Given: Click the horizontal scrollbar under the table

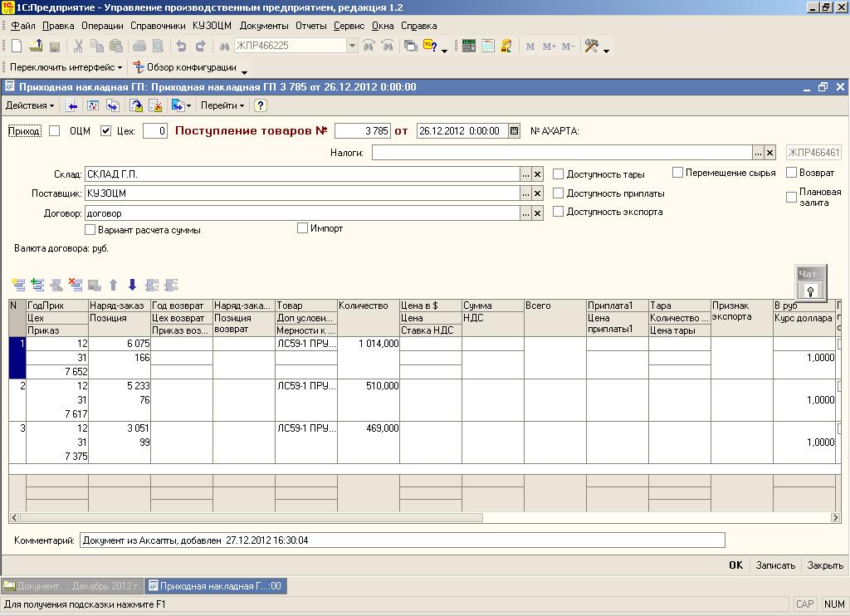Looking at the screenshot, I should click(x=249, y=517).
